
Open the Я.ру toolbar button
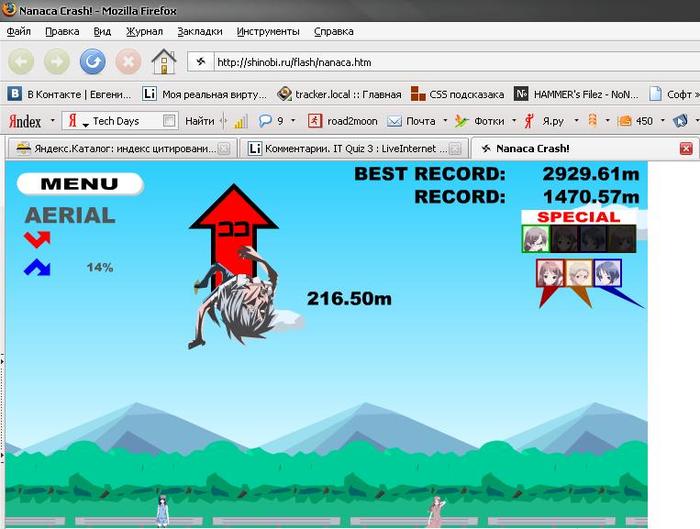(x=544, y=121)
